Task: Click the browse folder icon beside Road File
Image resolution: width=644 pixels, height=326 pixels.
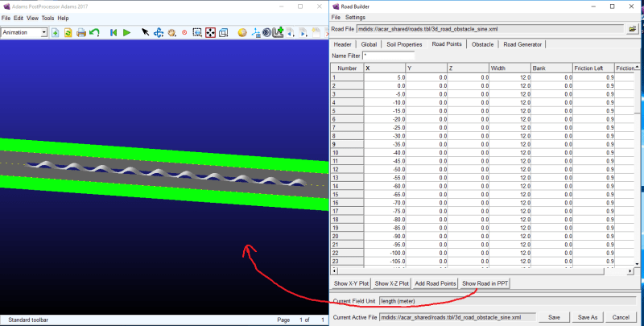Action: click(633, 29)
